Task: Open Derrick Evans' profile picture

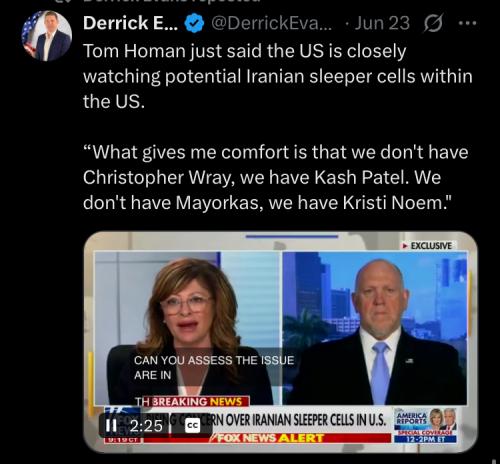Action: pyautogui.click(x=47, y=36)
